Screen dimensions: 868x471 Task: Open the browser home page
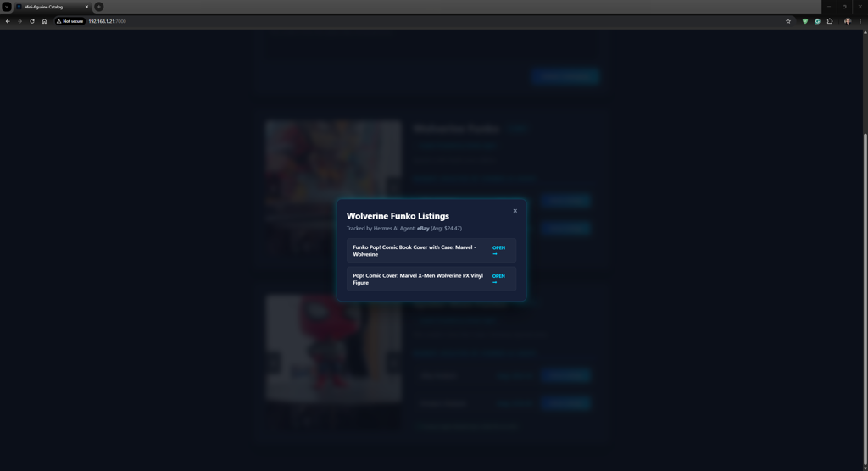pos(44,21)
